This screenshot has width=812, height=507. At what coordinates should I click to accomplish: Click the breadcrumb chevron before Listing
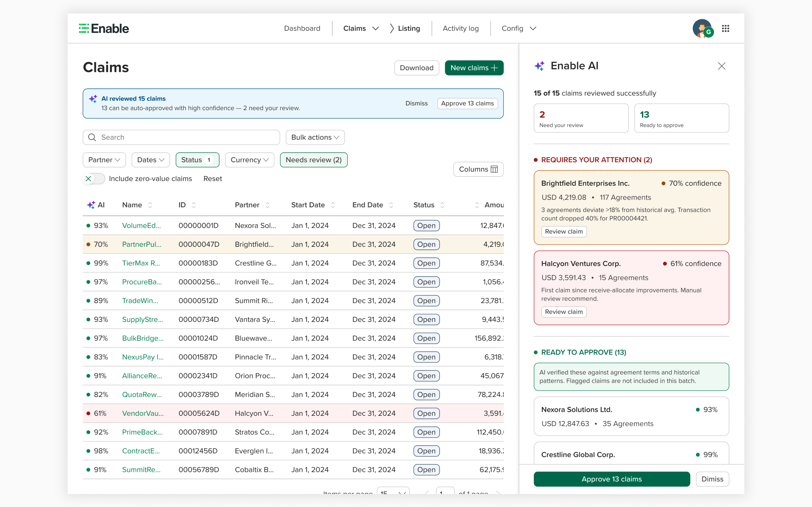click(391, 28)
